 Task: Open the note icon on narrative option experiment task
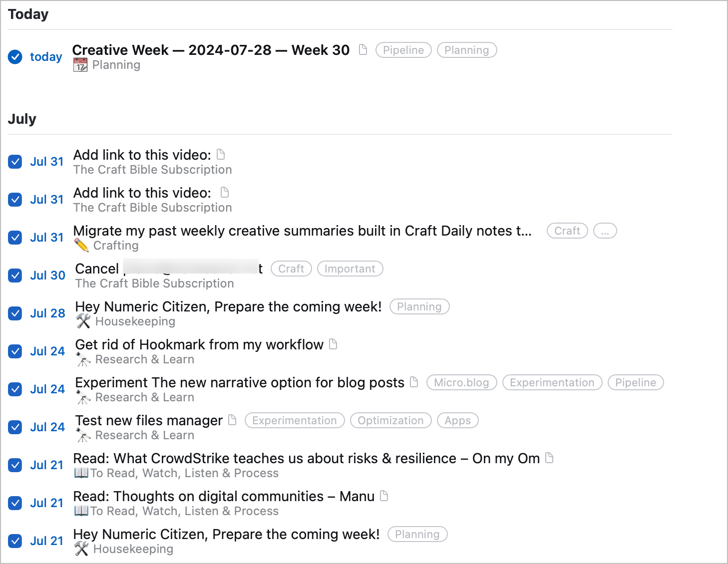click(x=413, y=382)
